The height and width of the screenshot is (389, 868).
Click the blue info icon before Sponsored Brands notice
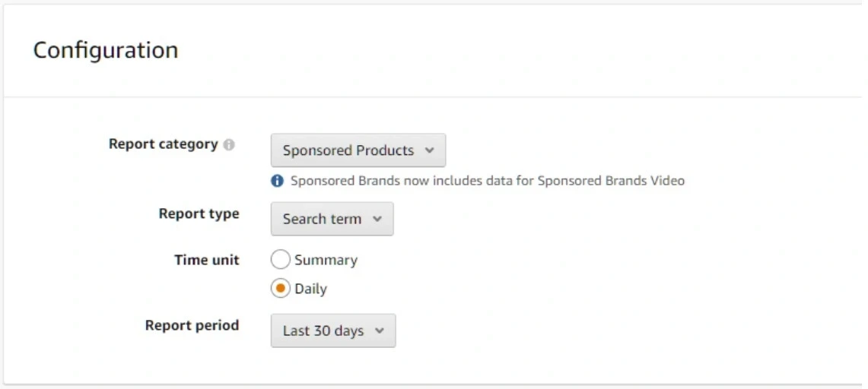coord(278,181)
